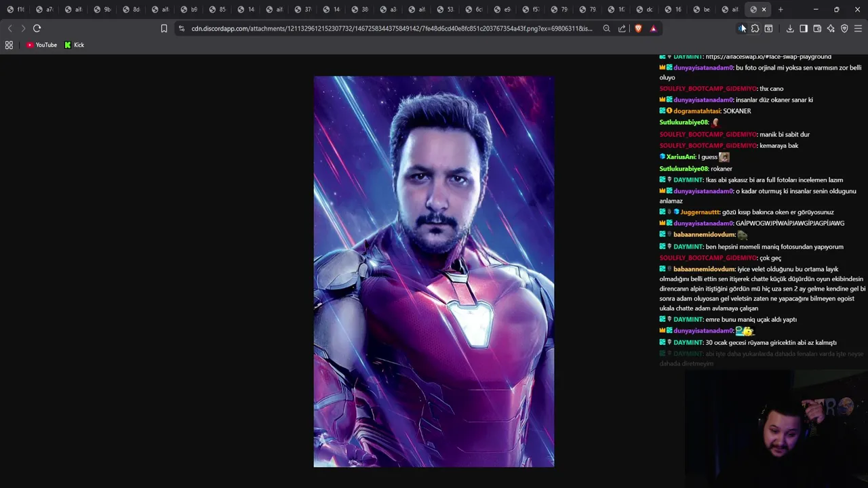This screenshot has width=868, height=488.
Task: Open site settings icon in address bar
Action: 182,28
